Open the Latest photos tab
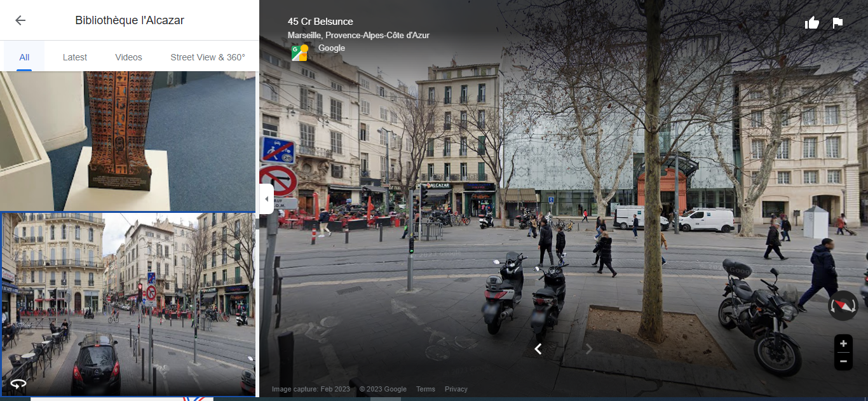The image size is (868, 401). (x=75, y=57)
